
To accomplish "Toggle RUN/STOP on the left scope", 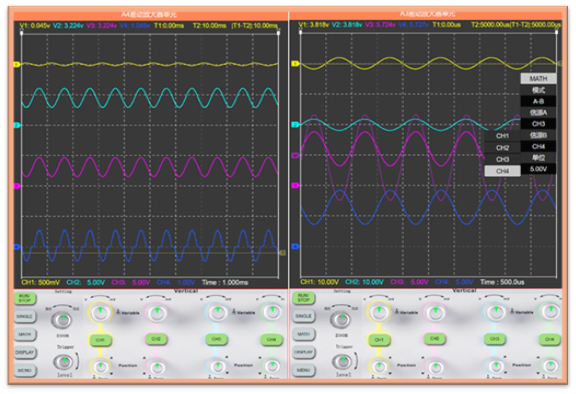I will coord(25,298).
